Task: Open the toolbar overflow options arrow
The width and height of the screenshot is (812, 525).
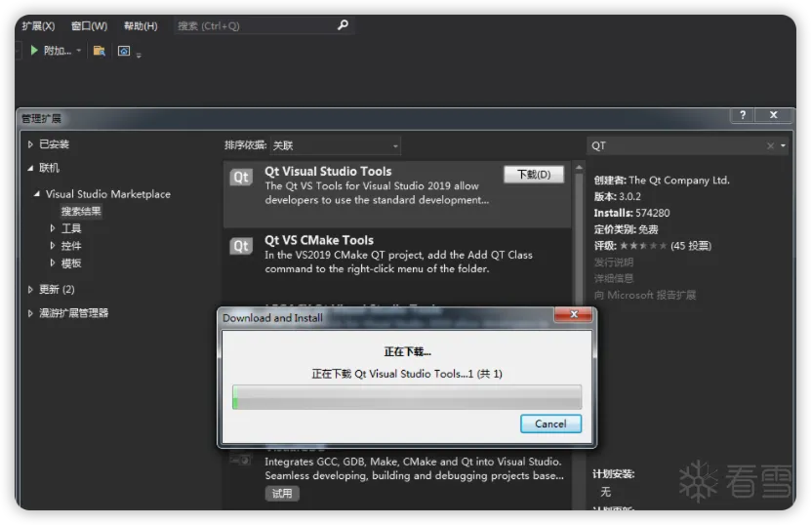Action: pos(139,55)
